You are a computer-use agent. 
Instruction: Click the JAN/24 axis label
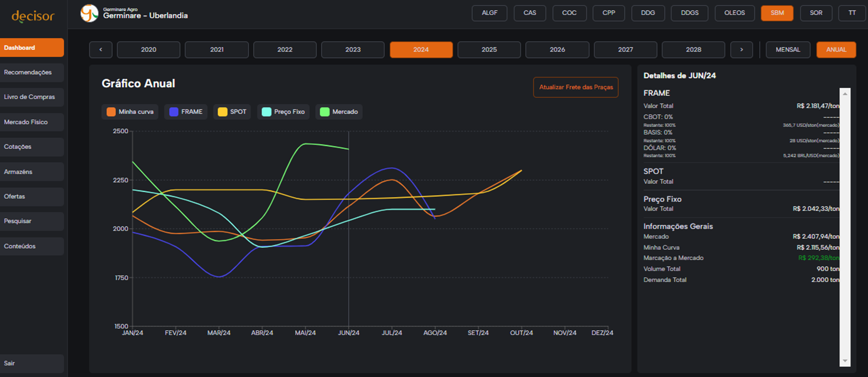[133, 333]
